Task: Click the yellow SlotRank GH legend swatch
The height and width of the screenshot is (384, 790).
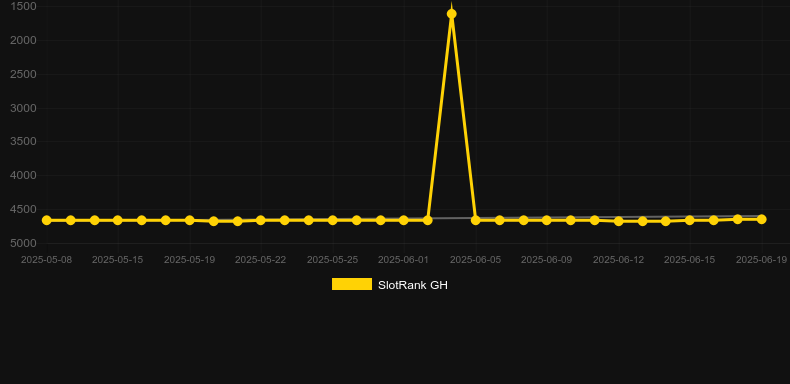Action: pyautogui.click(x=352, y=284)
